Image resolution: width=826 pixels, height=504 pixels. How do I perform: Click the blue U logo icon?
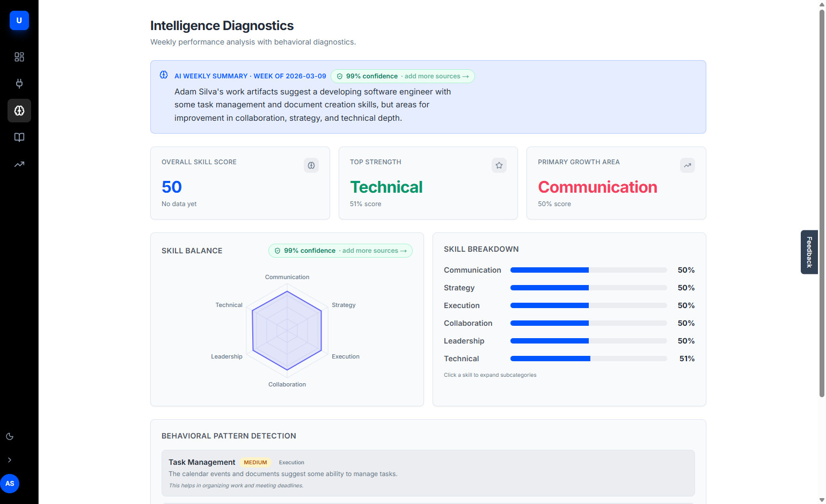(x=19, y=20)
